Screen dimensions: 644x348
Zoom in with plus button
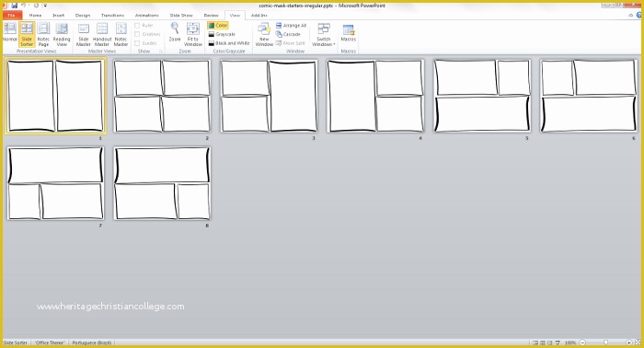tap(628, 342)
